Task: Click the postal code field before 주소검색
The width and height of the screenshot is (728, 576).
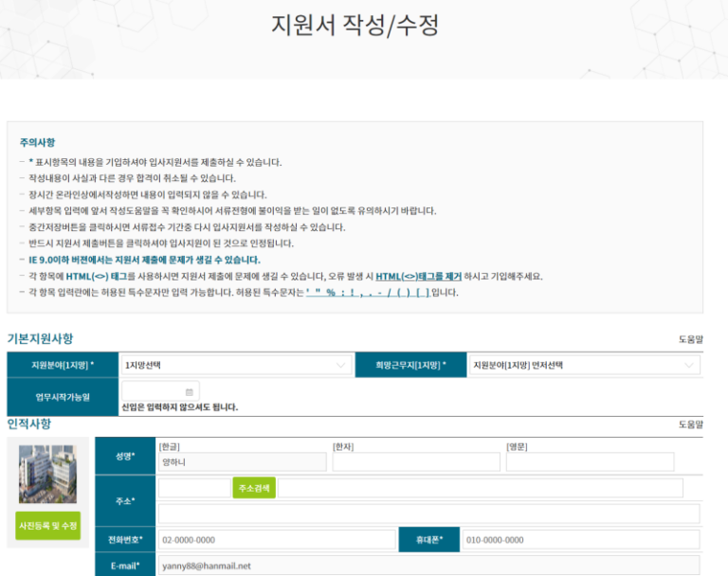Action: [194, 488]
